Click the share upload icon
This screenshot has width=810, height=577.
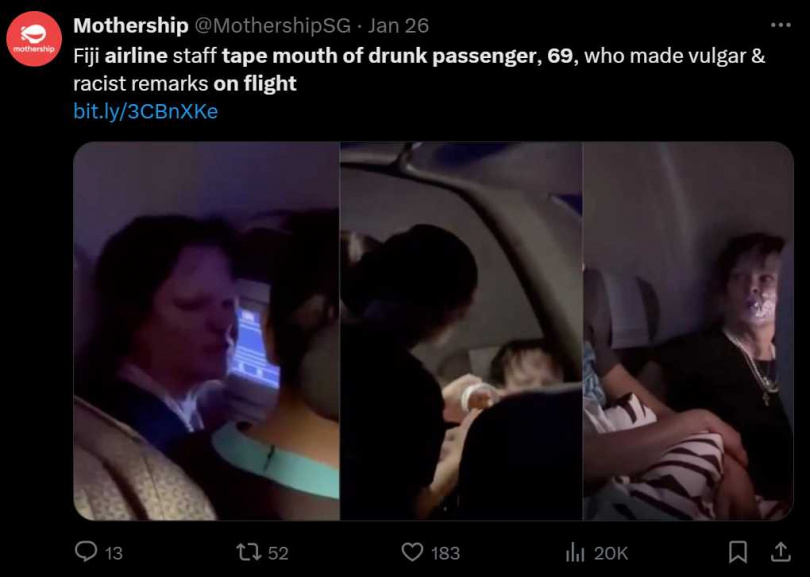pos(779,551)
